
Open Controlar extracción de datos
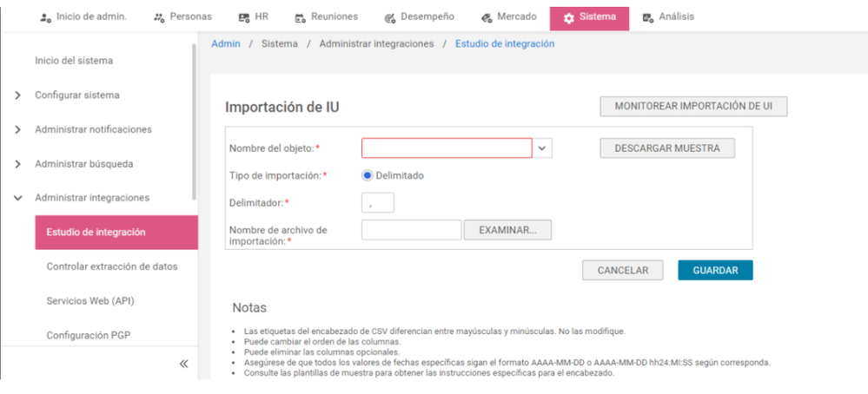(x=112, y=266)
